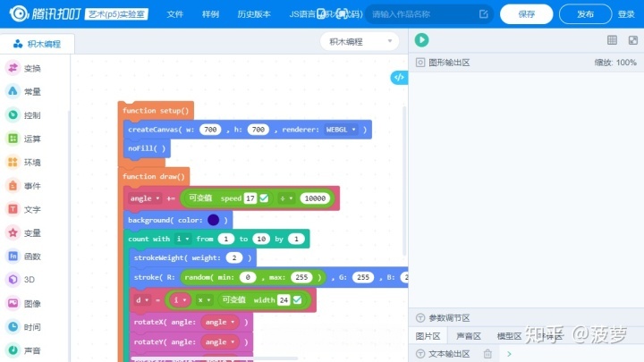Image resolution: width=644 pixels, height=362 pixels.
Task: Open the 环境 block category
Action: pos(22,162)
